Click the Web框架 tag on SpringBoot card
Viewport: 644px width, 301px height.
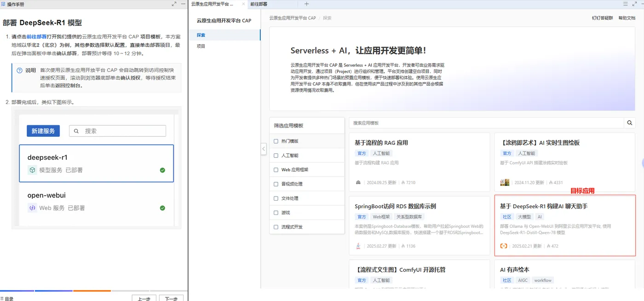[381, 217]
